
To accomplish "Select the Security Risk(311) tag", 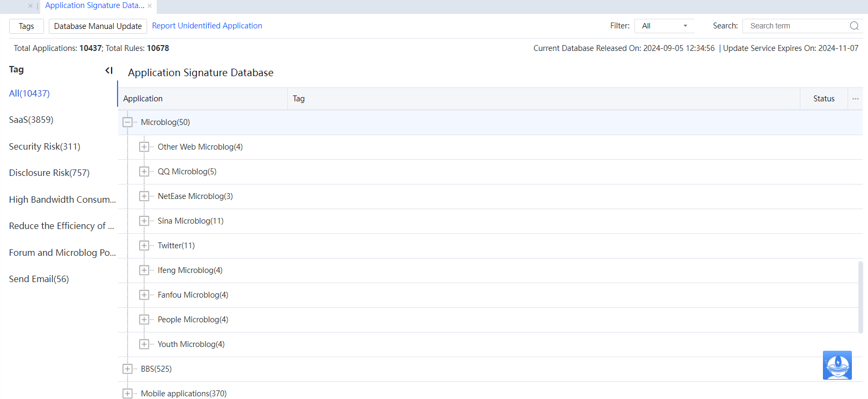I will tap(45, 146).
